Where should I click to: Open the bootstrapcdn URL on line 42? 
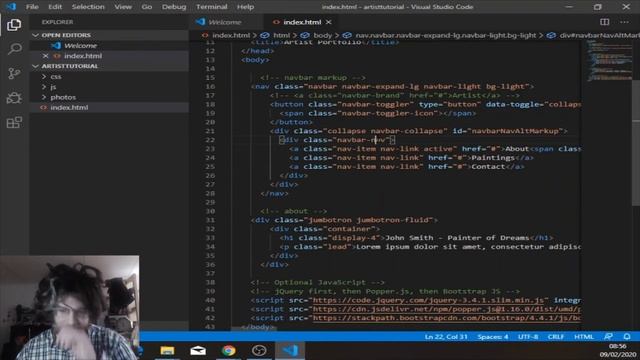pos(447,318)
